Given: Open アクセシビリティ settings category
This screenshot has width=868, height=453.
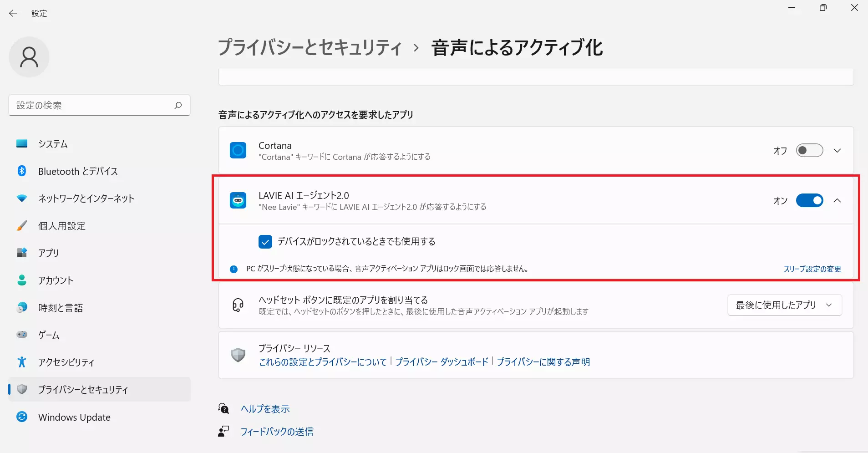Looking at the screenshot, I should tap(99, 362).
